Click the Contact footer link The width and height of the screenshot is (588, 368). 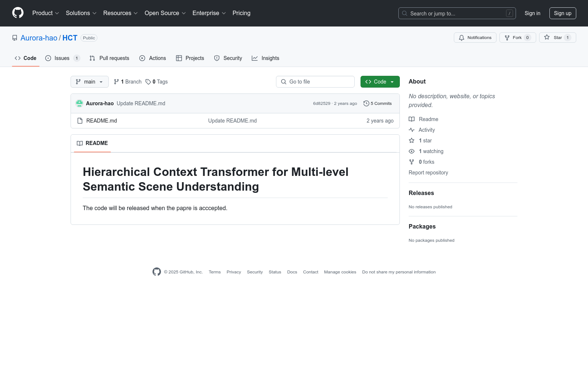pyautogui.click(x=311, y=272)
